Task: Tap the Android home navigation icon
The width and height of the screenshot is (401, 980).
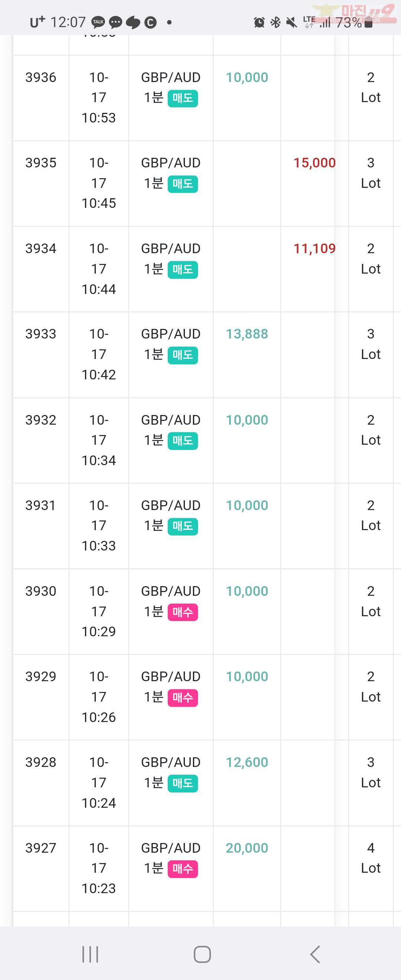Action: click(202, 954)
